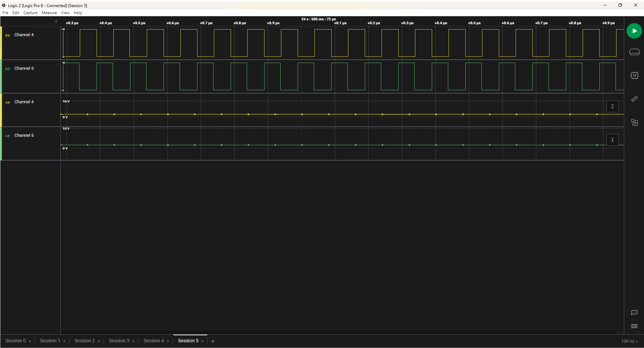Add a new session tab
Image resolution: width=644 pixels, height=348 pixels.
click(x=213, y=341)
